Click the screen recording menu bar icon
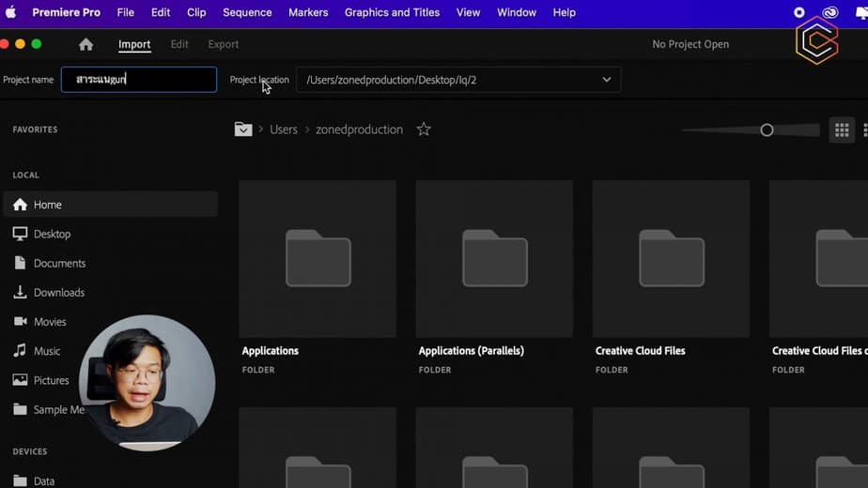The height and width of the screenshot is (488, 868). (x=798, y=12)
